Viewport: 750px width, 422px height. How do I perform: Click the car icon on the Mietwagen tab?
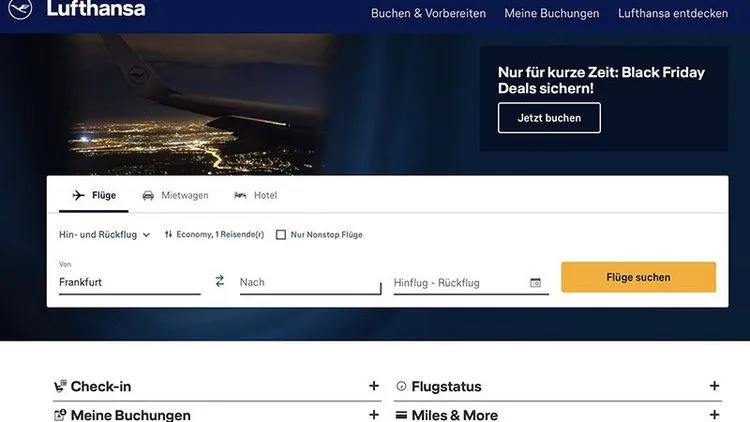coord(148,195)
